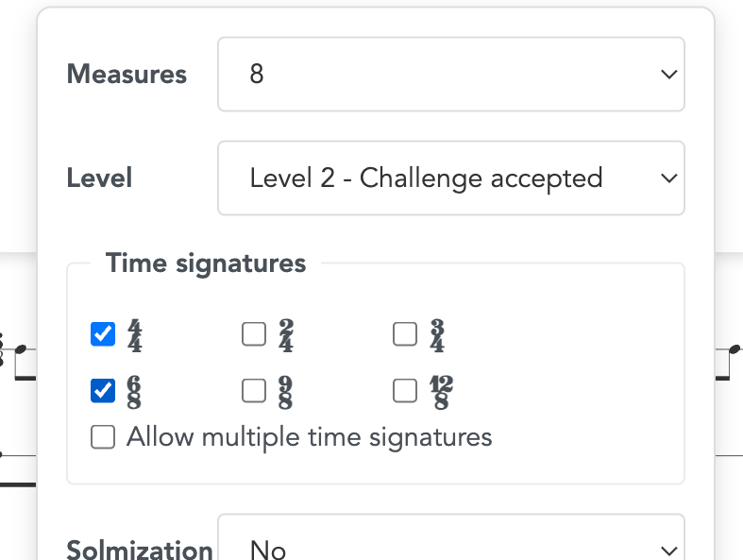Disable the 6/8 time signature checkbox
The image size is (743, 560).
[x=103, y=390]
